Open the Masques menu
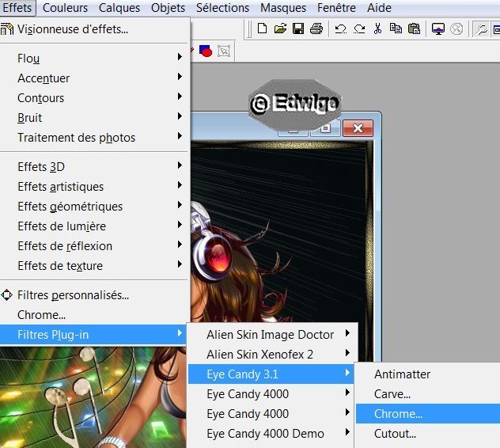Image resolution: width=500 pixels, height=448 pixels. point(283,7)
